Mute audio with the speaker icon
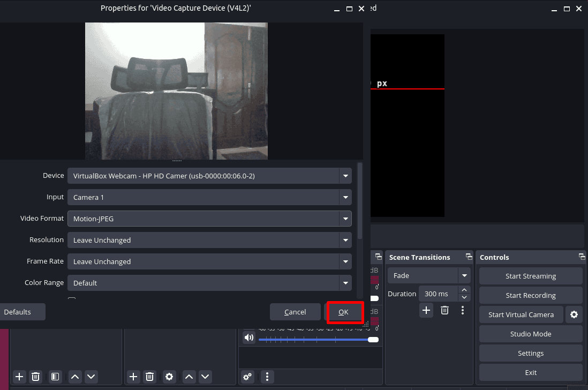The width and height of the screenshot is (588, 390). click(249, 337)
